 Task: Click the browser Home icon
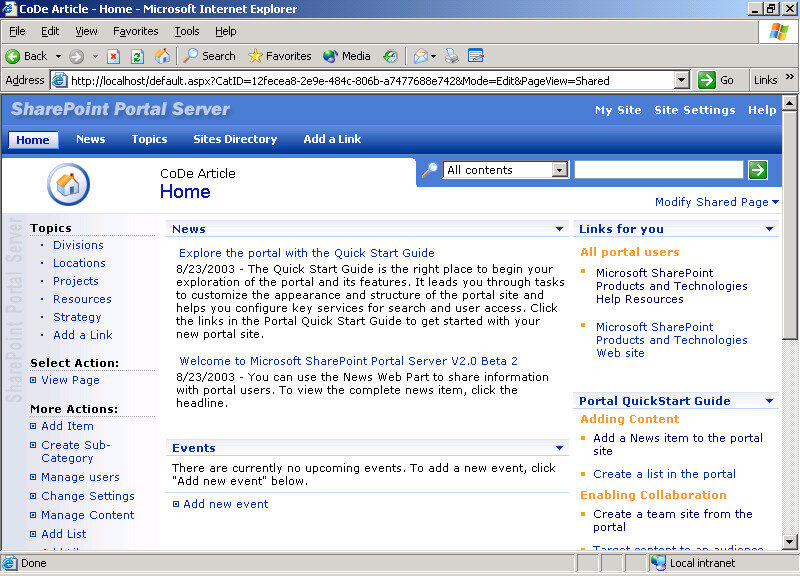click(162, 56)
